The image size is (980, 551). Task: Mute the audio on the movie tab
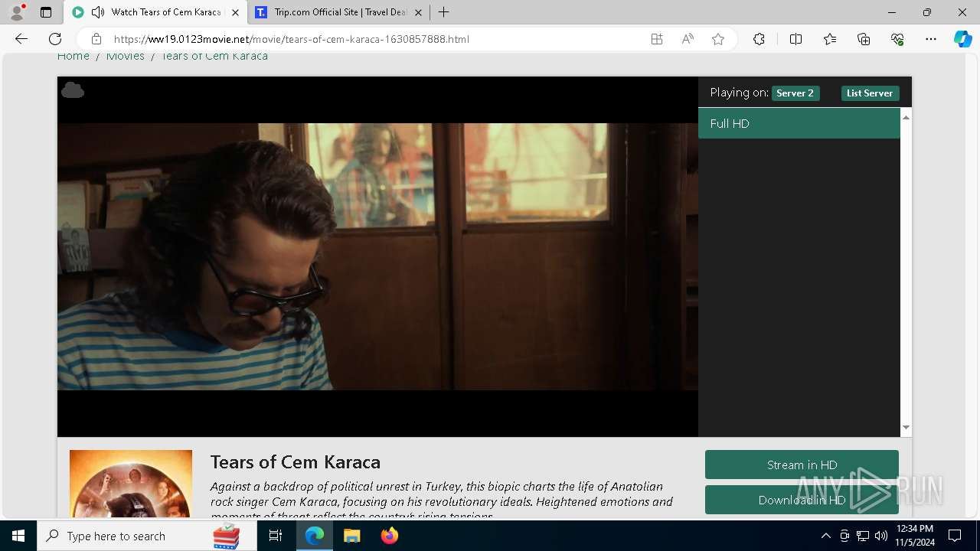pyautogui.click(x=98, y=12)
